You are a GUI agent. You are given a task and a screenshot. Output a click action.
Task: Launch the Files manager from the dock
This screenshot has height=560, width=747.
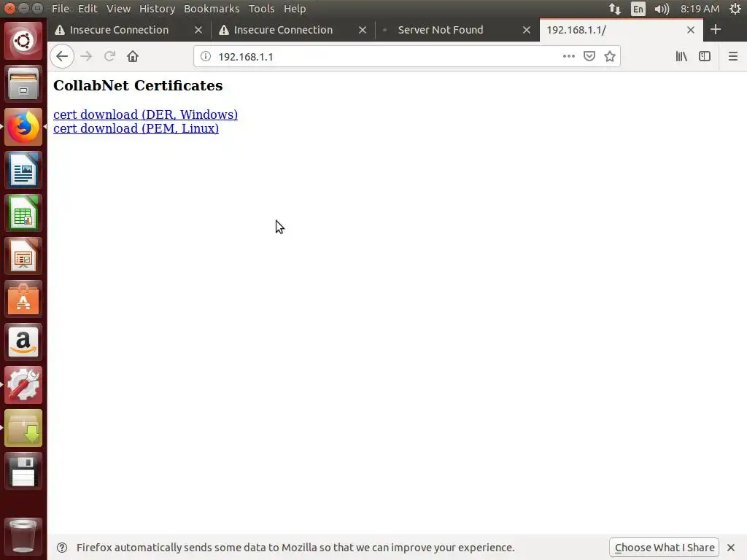tap(23, 84)
